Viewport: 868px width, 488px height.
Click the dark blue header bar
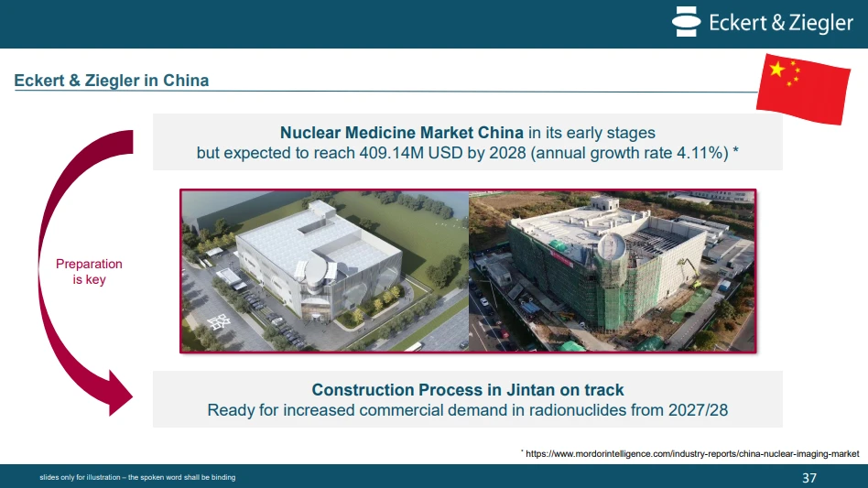434,24
